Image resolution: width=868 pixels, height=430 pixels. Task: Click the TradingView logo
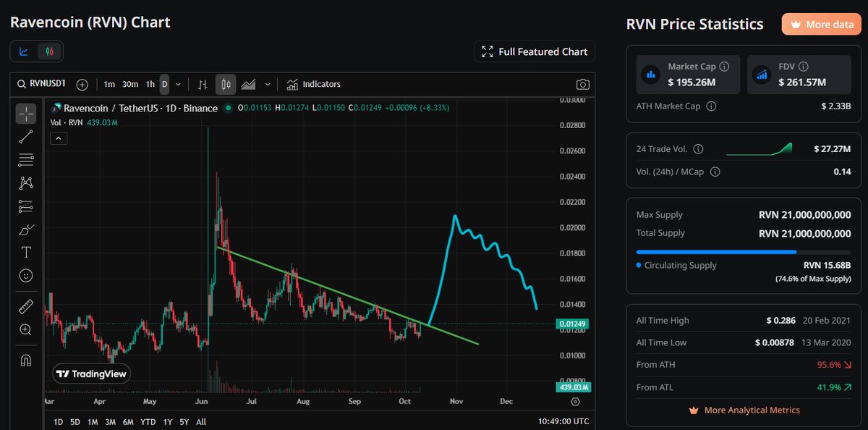pyautogui.click(x=92, y=374)
